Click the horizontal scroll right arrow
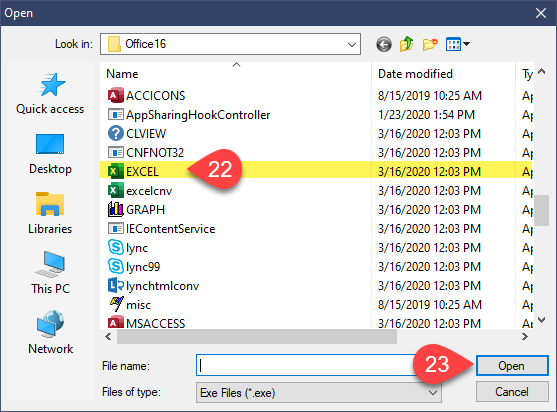The width and height of the screenshot is (557, 412). [x=525, y=336]
